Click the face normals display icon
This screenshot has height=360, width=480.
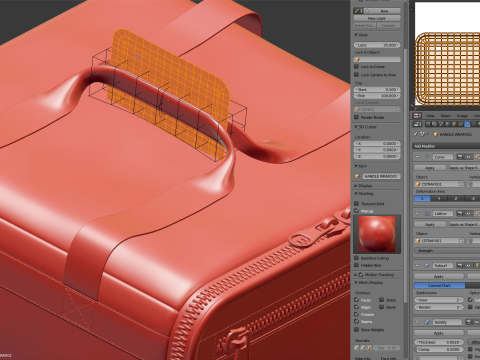click(369, 348)
